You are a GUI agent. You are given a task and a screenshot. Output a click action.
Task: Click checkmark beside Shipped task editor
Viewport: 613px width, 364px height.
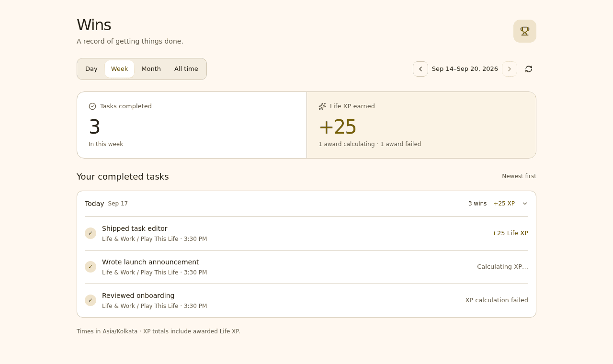(x=91, y=233)
